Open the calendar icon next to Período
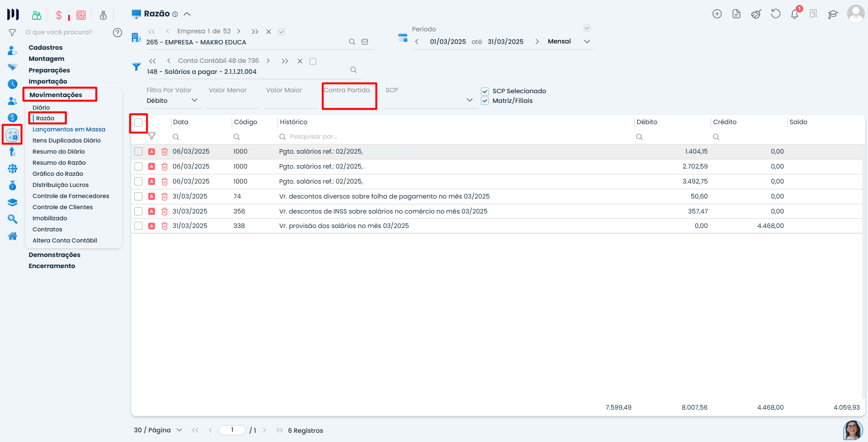The height and width of the screenshot is (442, 868). [403, 37]
